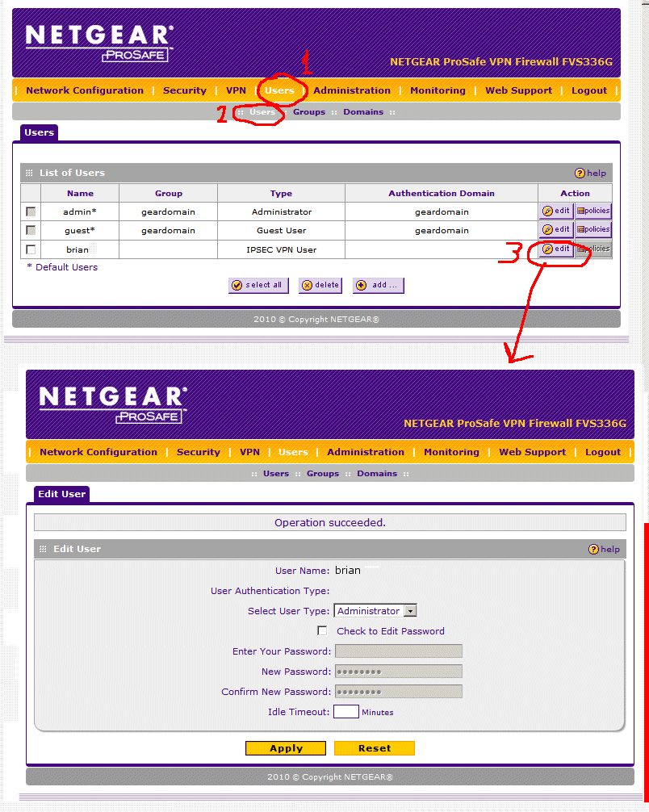Screen dimensions: 649x812
Task: Select the Users submenu link on the Users list page
Action: coord(262,112)
